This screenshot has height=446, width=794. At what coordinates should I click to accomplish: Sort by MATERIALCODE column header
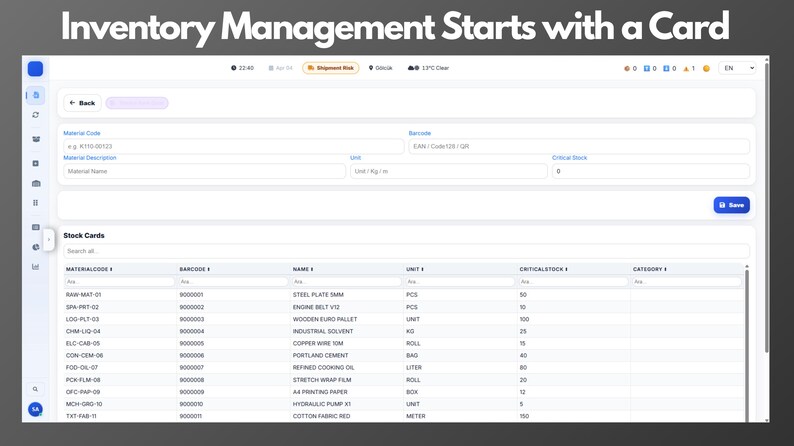pyautogui.click(x=89, y=269)
